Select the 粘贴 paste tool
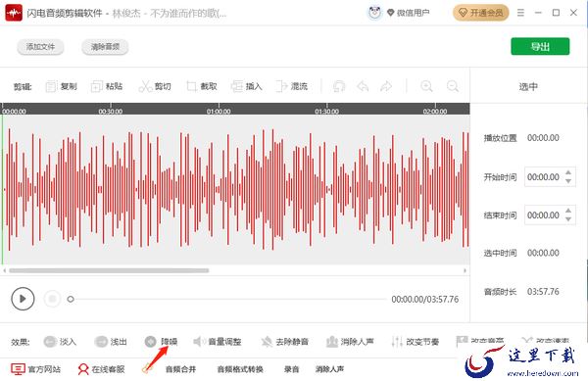Image resolution: width=588 pixels, height=381 pixels. (107, 86)
